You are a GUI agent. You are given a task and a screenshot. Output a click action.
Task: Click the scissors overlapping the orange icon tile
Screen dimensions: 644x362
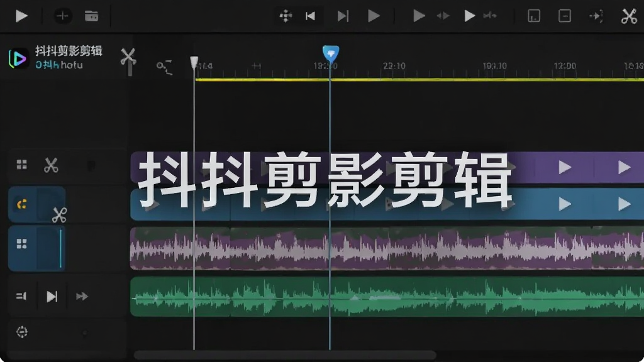tap(59, 215)
